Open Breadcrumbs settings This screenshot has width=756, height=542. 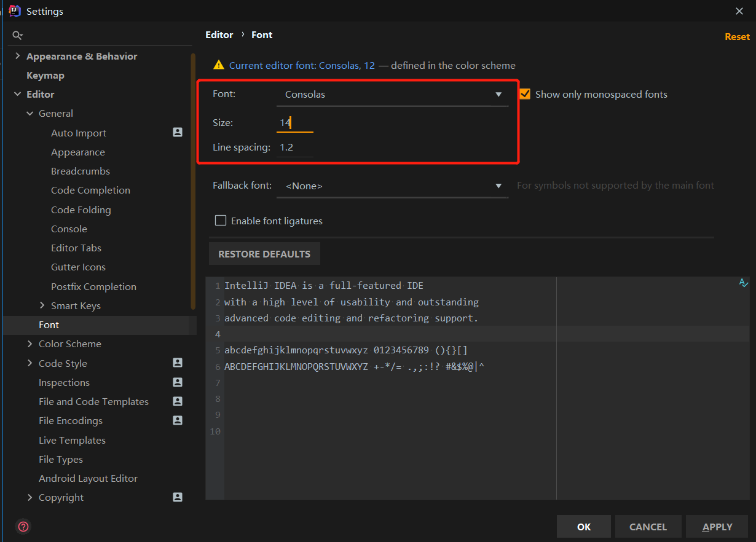pyautogui.click(x=81, y=171)
